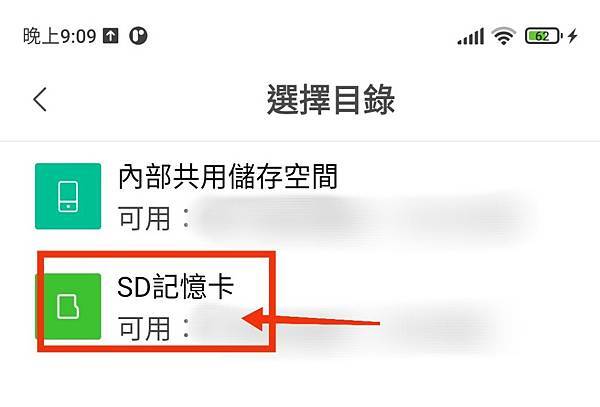Image resolution: width=600 pixels, height=407 pixels.
Task: Tap the round notification icon in status bar
Action: click(138, 36)
